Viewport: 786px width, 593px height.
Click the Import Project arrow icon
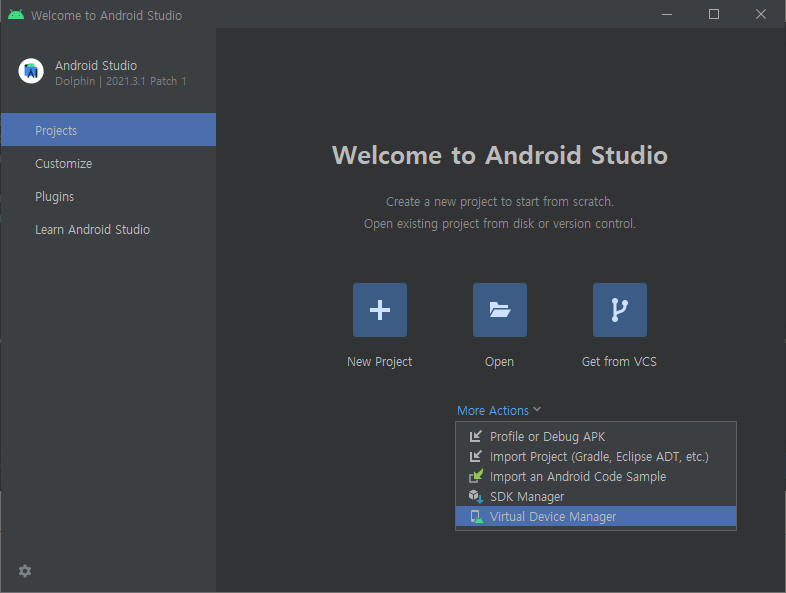coord(475,456)
